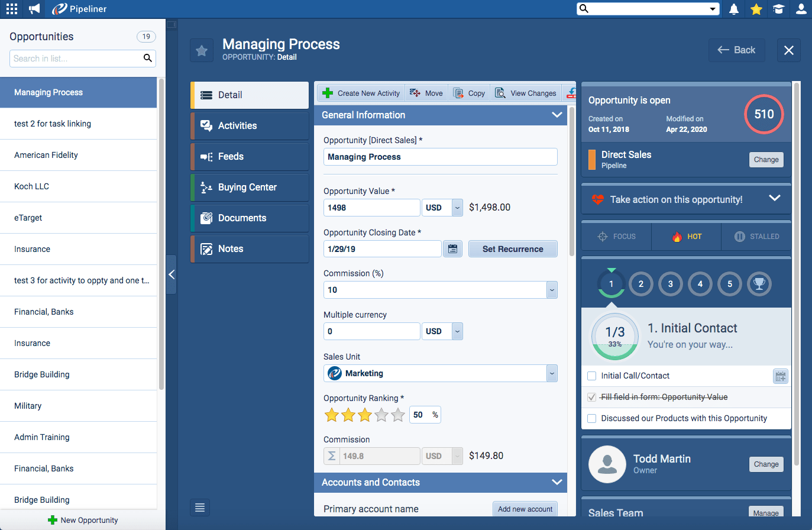Click the Search in list field
812x530 pixels.
(76, 59)
